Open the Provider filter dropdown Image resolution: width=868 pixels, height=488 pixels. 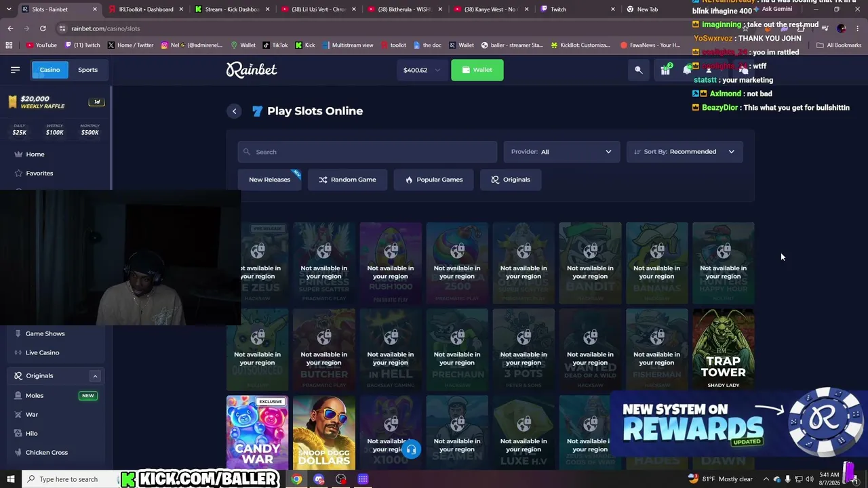(x=561, y=152)
